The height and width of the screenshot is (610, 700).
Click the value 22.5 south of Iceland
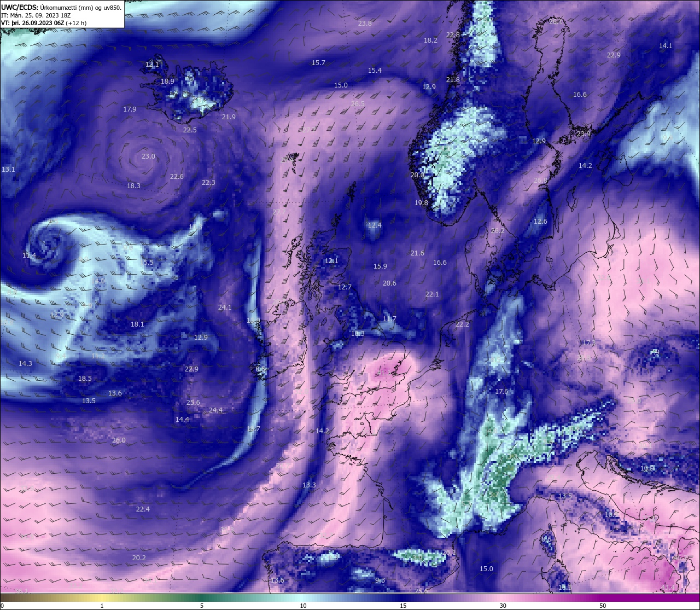(190, 130)
